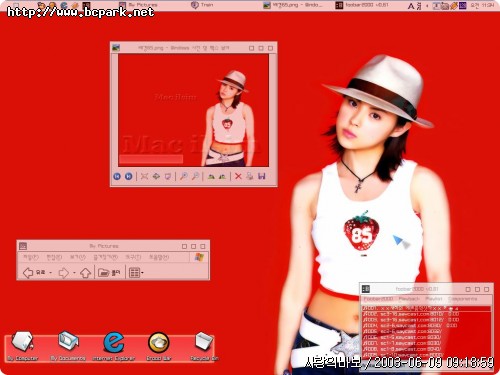
Task: Click the My Pictures window title icon
Action: pyautogui.click(x=23, y=246)
